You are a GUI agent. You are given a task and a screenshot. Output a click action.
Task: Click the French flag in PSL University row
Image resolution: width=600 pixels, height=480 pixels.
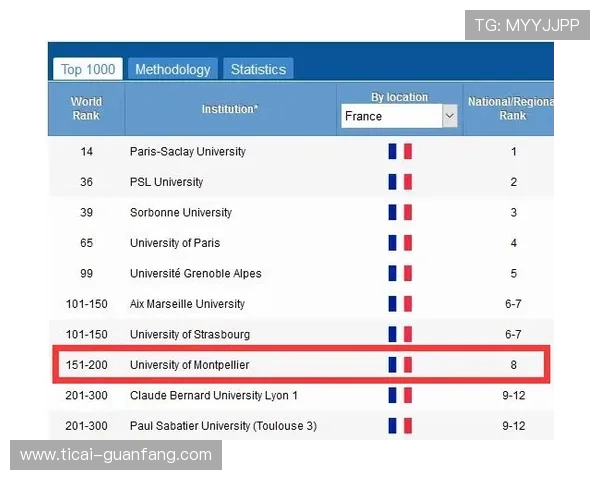pyautogui.click(x=400, y=182)
